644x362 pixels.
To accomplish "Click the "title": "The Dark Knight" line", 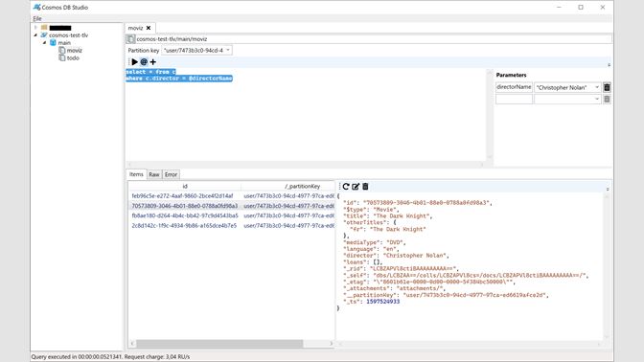I will click(387, 215).
